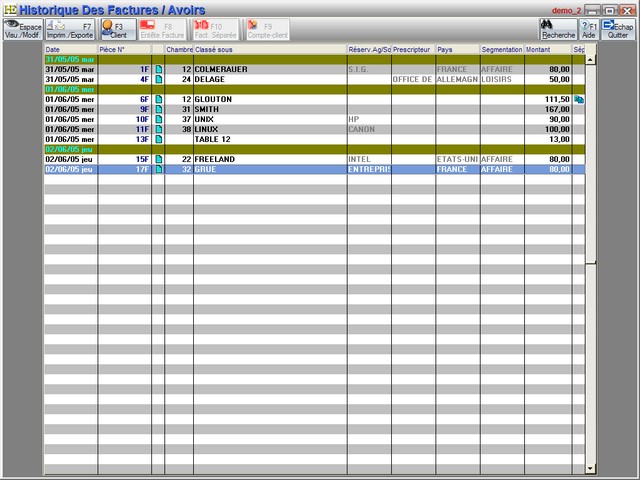
Task: Open Aide (F1) help
Action: 589,30
